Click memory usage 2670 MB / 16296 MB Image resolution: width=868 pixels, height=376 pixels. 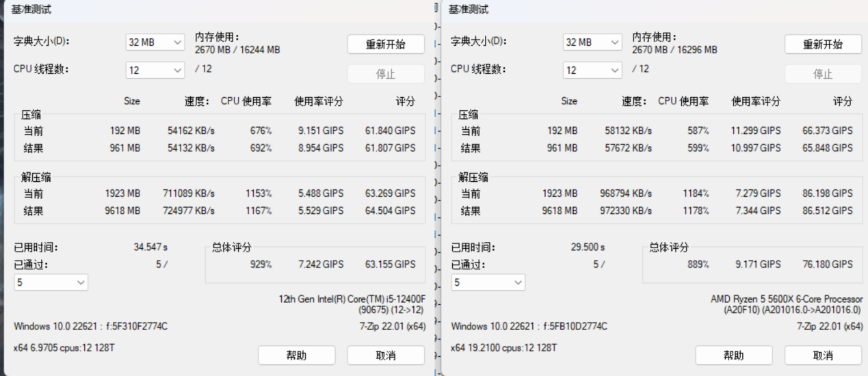coord(674,50)
